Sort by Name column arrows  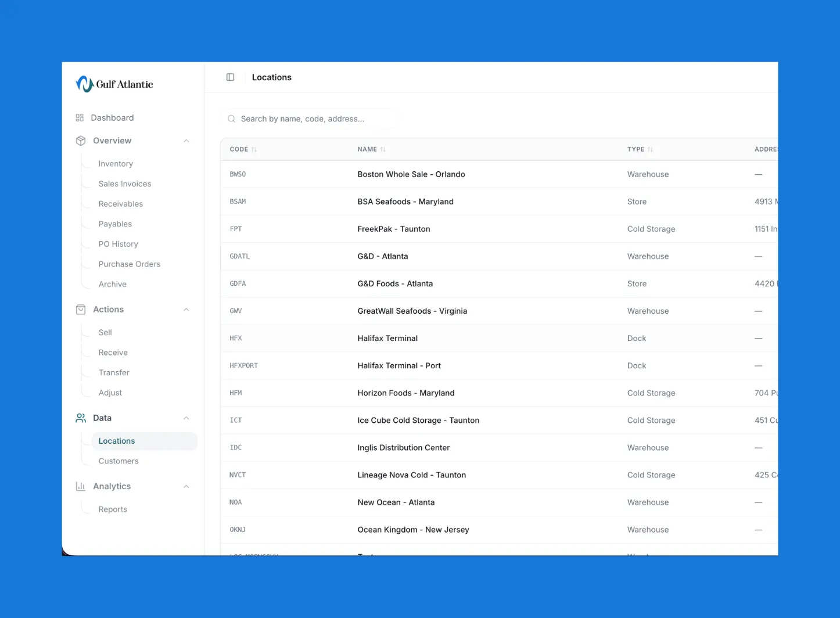click(383, 149)
